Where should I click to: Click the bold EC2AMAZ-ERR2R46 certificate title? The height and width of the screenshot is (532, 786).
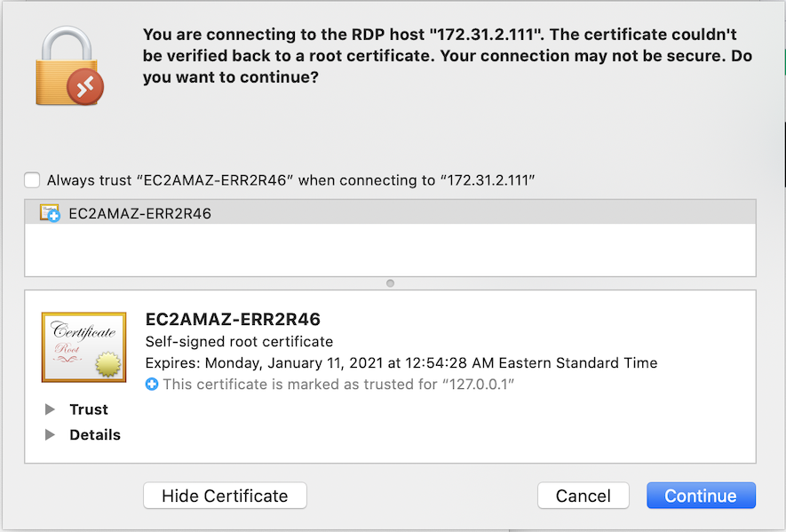pos(233,320)
